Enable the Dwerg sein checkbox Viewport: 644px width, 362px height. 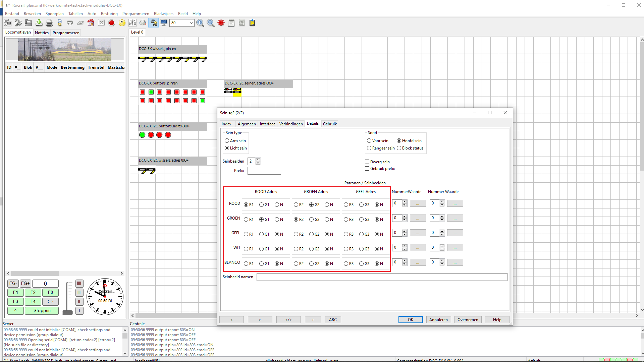[x=367, y=162]
